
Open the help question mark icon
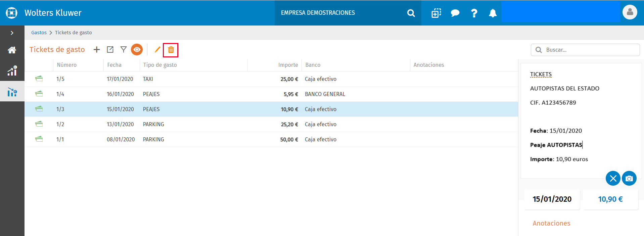[x=474, y=13]
